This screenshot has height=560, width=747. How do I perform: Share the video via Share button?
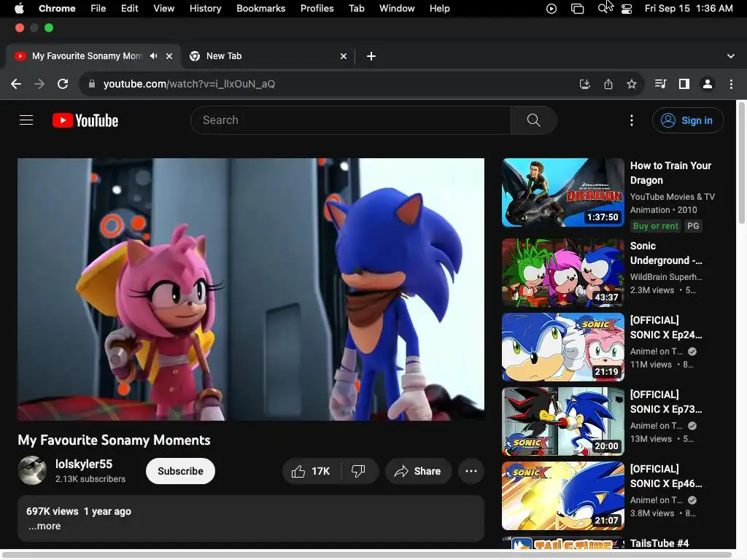418,471
